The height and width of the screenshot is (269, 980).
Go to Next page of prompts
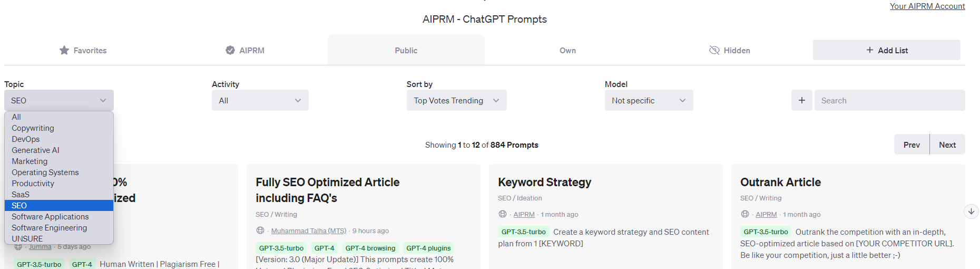pos(947,145)
